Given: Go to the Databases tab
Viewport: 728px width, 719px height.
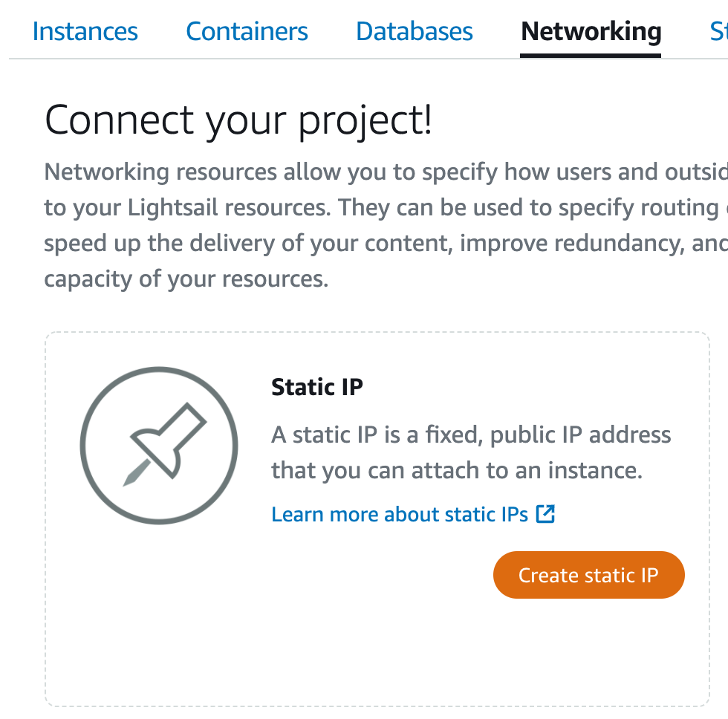Looking at the screenshot, I should tap(415, 31).
